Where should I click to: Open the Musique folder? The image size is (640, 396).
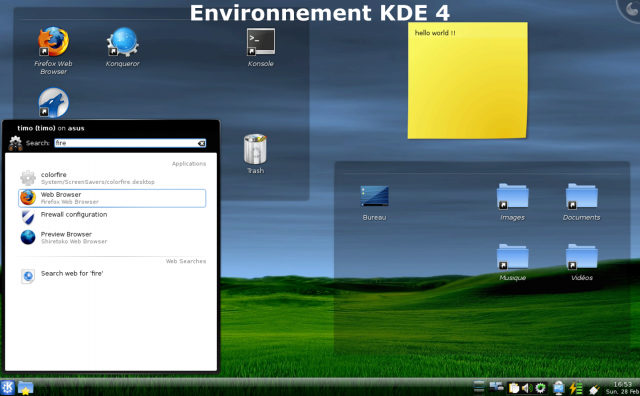[512, 263]
